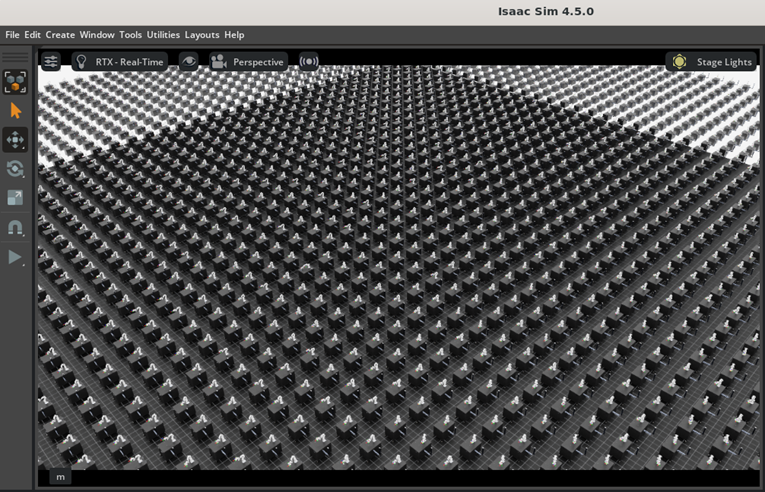Image resolution: width=765 pixels, height=492 pixels.
Task: Open the Create menu
Action: pos(60,35)
